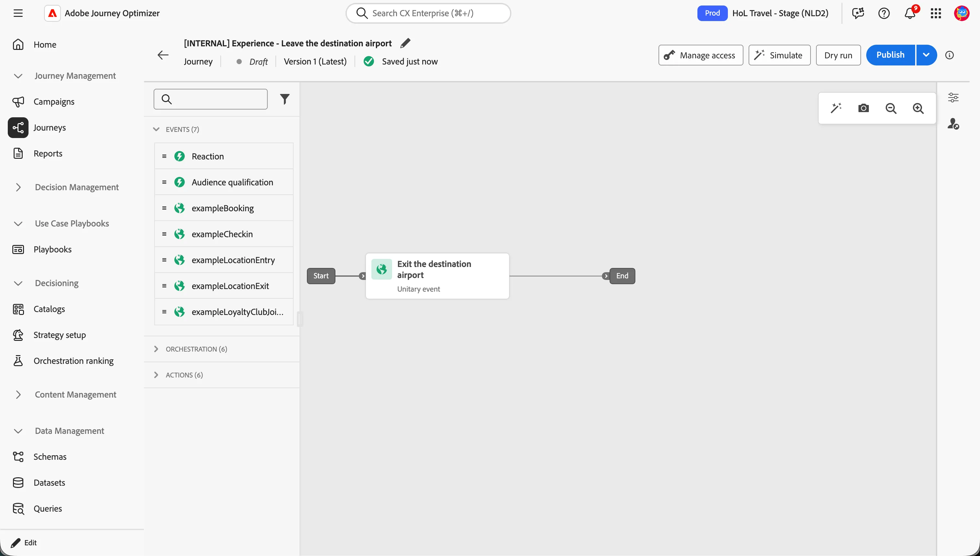This screenshot has height=556, width=980.
Task: Open the profile attributes icon in right rail
Action: coord(953,124)
